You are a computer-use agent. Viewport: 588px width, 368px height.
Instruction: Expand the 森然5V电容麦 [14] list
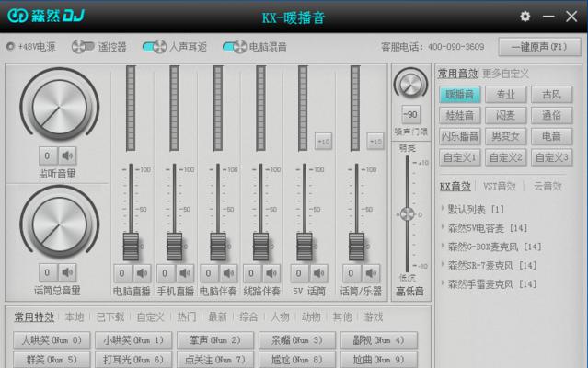pos(485,228)
